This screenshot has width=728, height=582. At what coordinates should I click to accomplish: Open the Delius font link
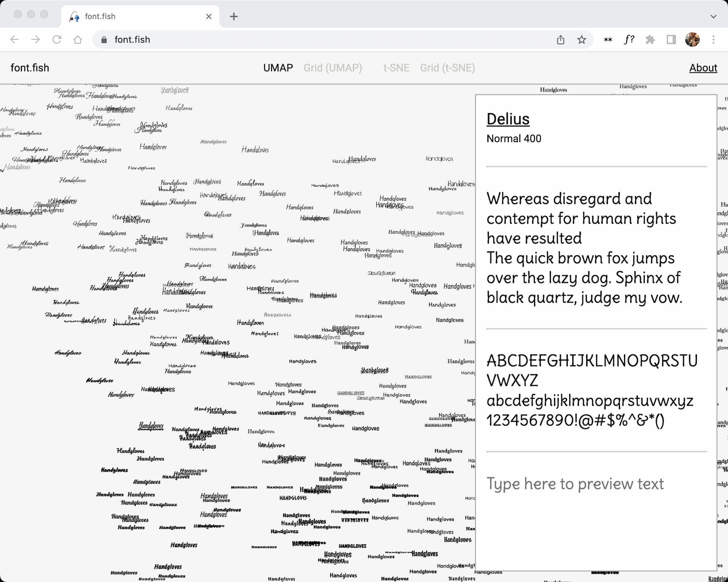pyautogui.click(x=508, y=119)
